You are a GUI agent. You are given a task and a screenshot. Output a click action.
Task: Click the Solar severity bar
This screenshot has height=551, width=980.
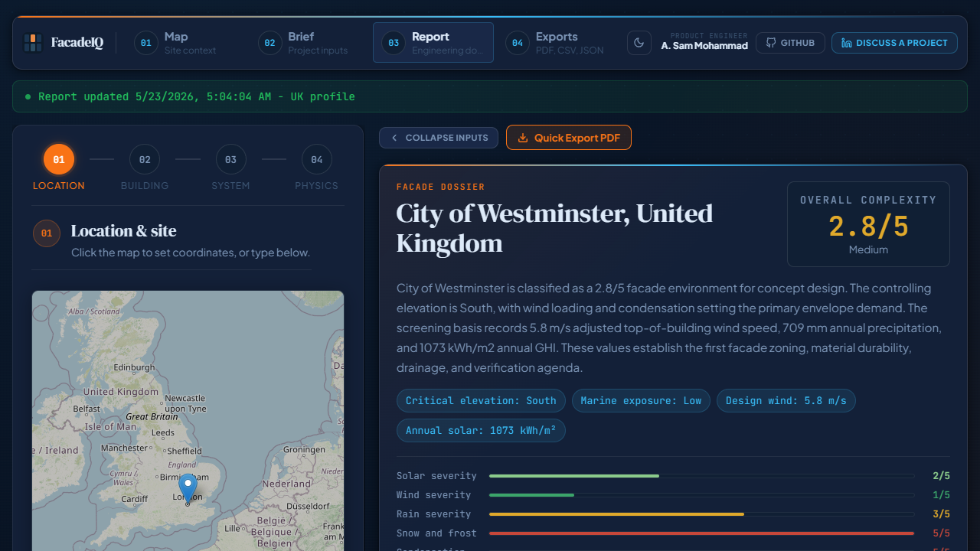coord(701,476)
